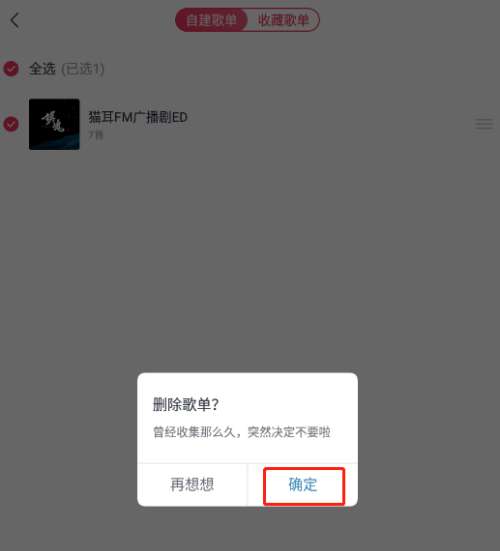Confirm deletion with the 确定 button
The width and height of the screenshot is (500, 551).
304,485
